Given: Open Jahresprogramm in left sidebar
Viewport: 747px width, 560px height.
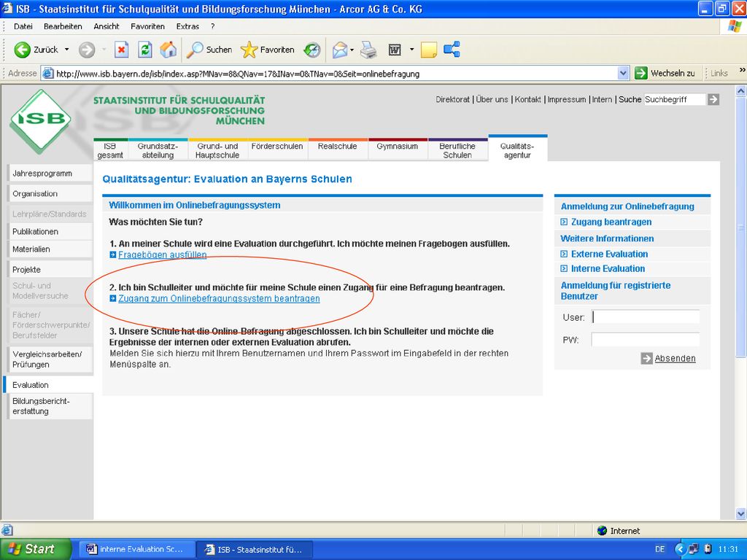Looking at the screenshot, I should tap(50, 174).
